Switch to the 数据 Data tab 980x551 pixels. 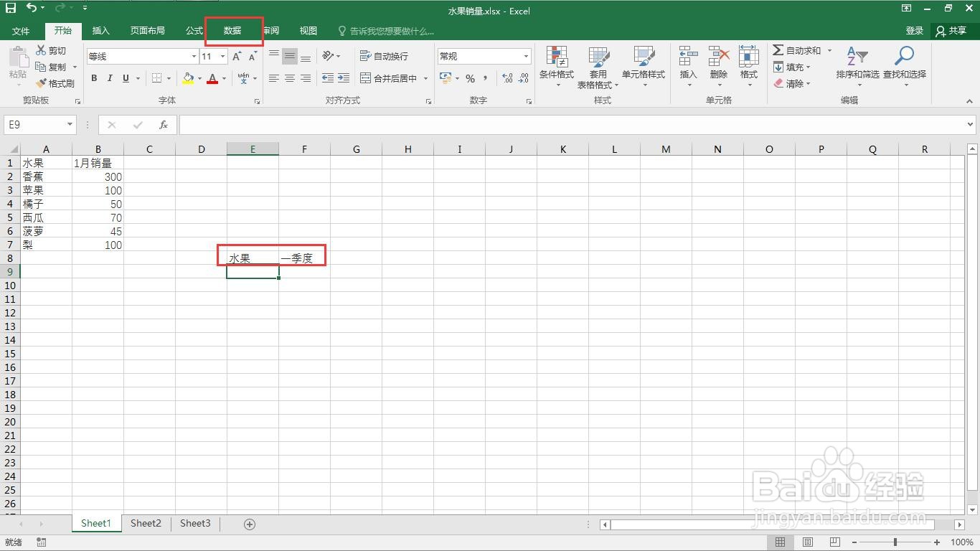click(232, 31)
